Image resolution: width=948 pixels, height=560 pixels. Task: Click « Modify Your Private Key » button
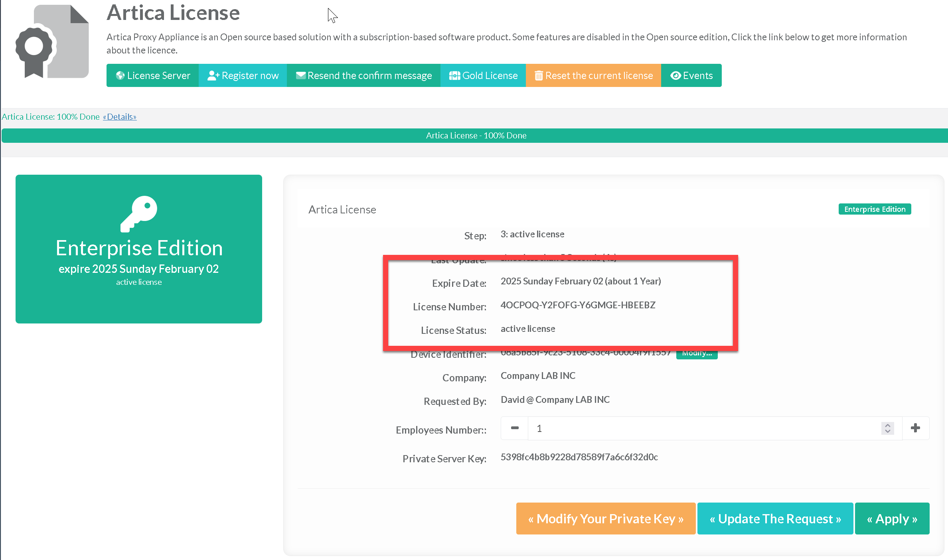(606, 519)
